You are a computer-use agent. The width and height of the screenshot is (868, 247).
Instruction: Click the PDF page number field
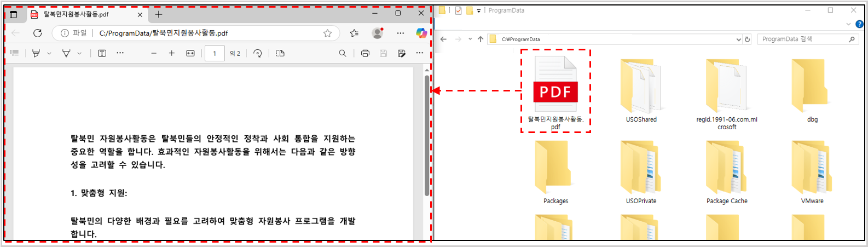coord(215,53)
